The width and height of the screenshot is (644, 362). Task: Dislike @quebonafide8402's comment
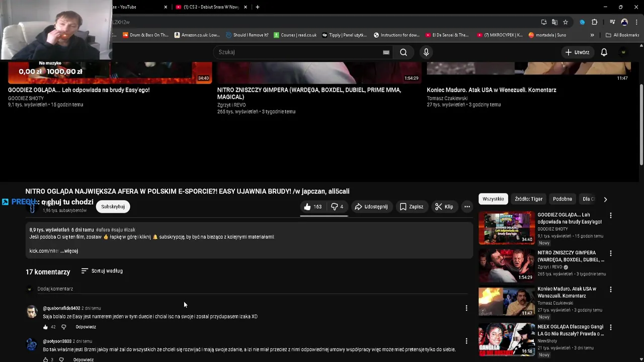[63, 327]
